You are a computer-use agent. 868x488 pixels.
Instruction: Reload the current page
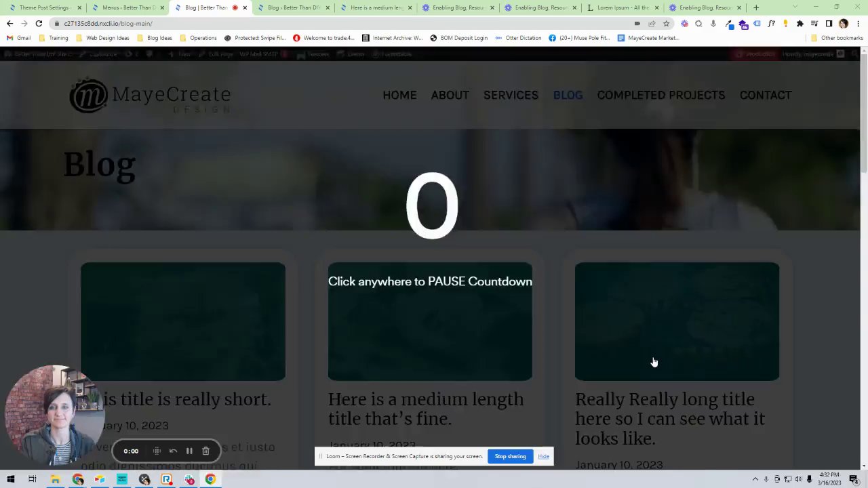pyautogui.click(x=39, y=24)
